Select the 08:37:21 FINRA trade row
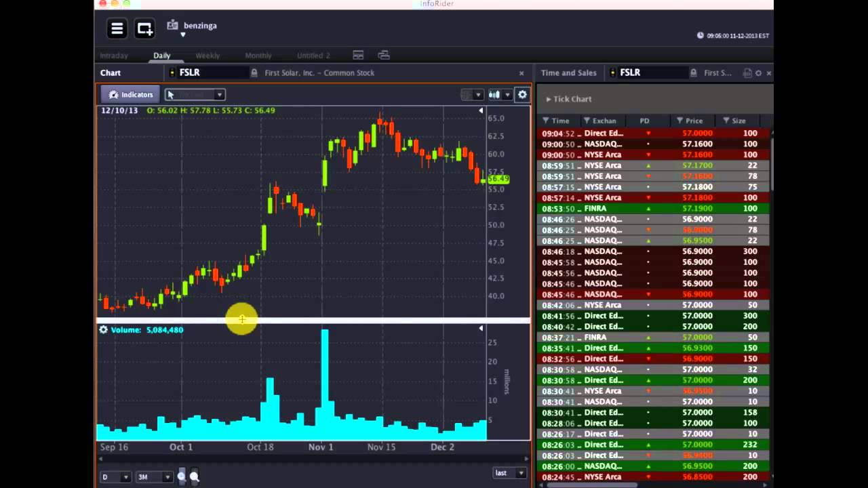Viewport: 868px width, 488px height. tap(653, 338)
